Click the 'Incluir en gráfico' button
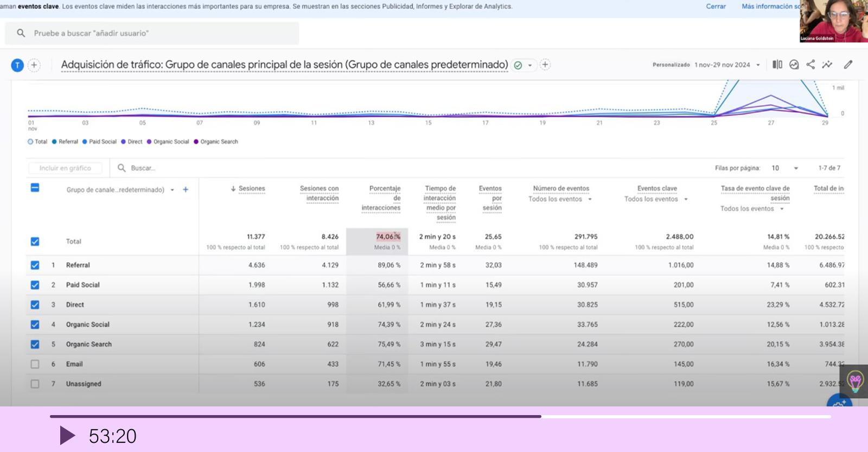868x452 pixels. point(65,168)
